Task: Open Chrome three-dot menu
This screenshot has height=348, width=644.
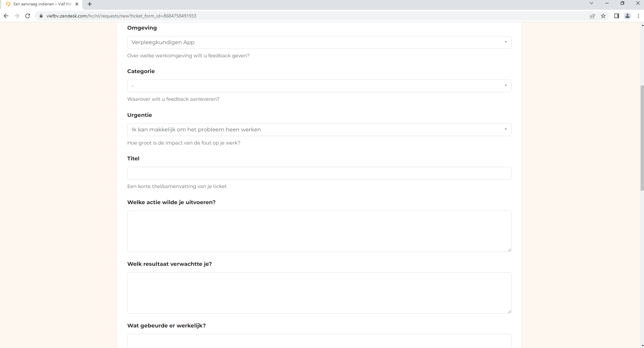Action: [x=638, y=16]
